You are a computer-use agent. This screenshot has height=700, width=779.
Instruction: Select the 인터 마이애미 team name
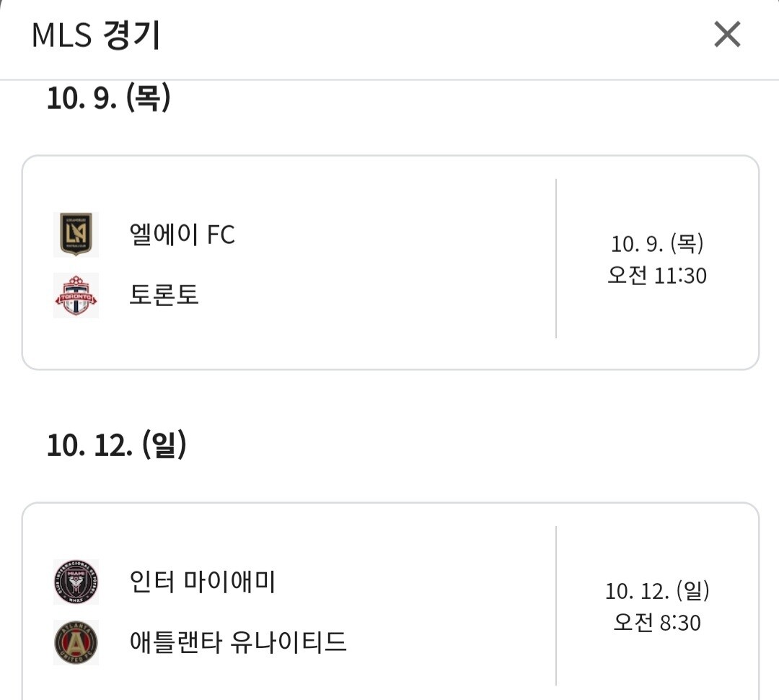202,582
